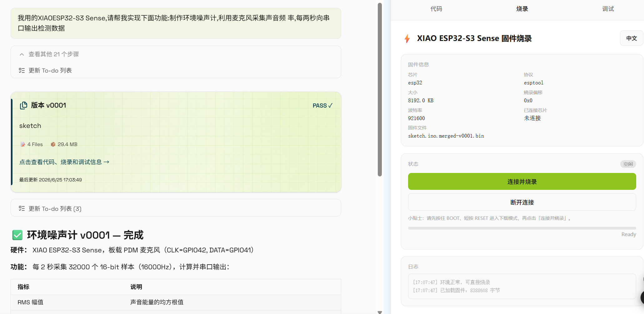Click the package icon beside 29.4 MB
Screen dimensions: 644x314
[53, 144]
